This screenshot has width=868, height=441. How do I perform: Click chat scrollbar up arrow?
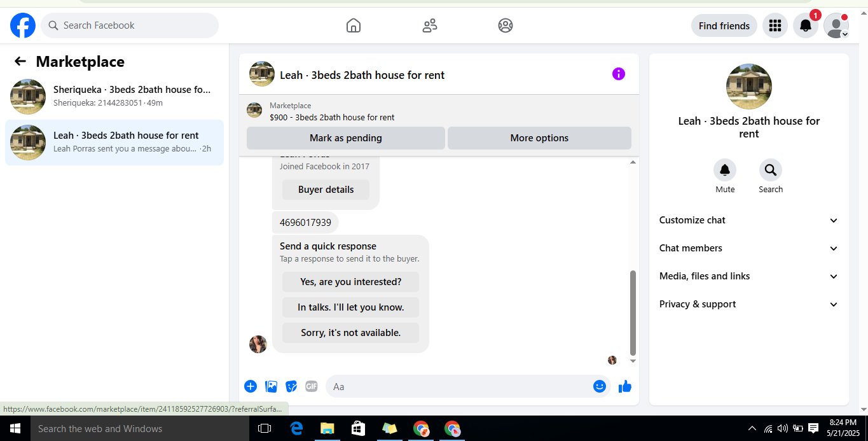633,162
